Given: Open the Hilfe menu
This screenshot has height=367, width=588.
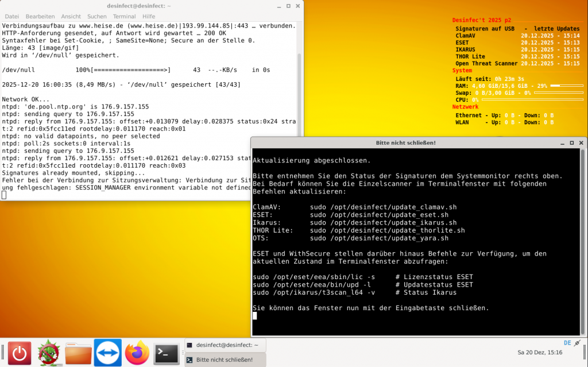Looking at the screenshot, I should click(x=149, y=17).
